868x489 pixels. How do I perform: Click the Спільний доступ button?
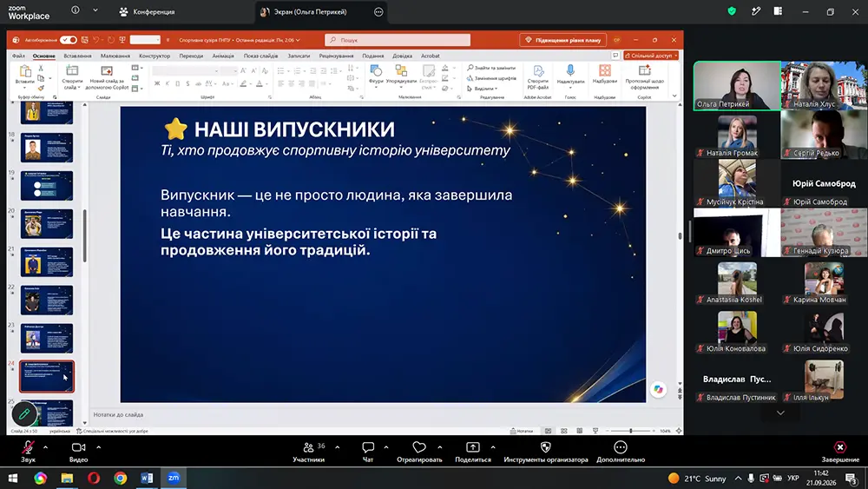[x=651, y=56]
